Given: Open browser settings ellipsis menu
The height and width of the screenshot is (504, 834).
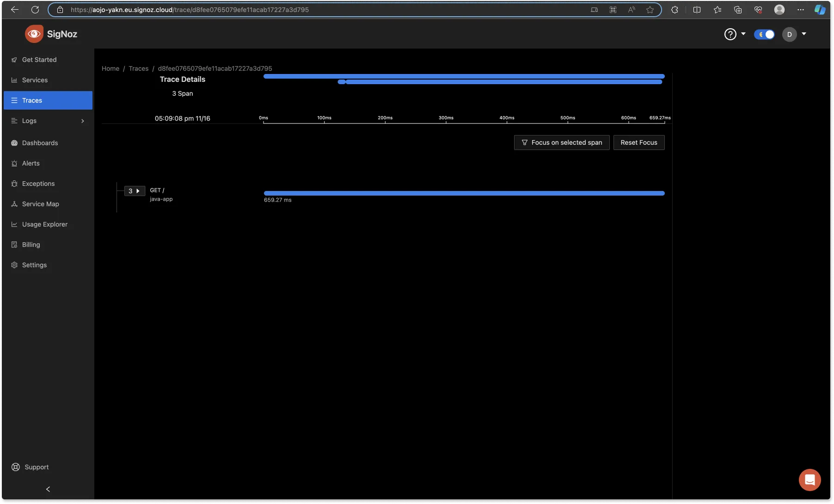Looking at the screenshot, I should click(x=801, y=9).
